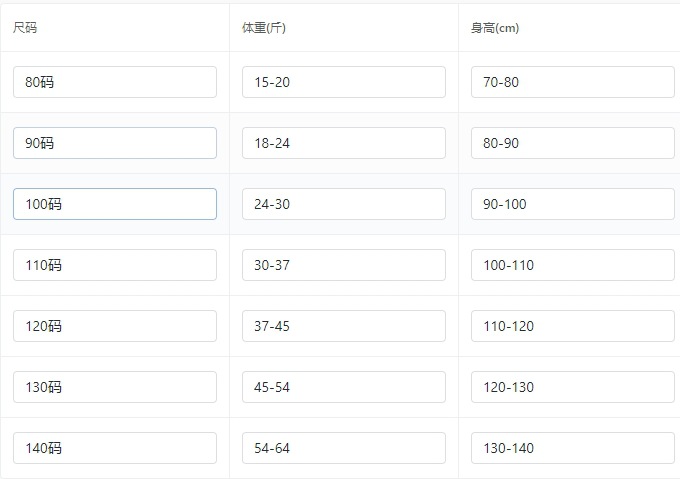
Task: Click the 130码 size input
Action: click(115, 387)
